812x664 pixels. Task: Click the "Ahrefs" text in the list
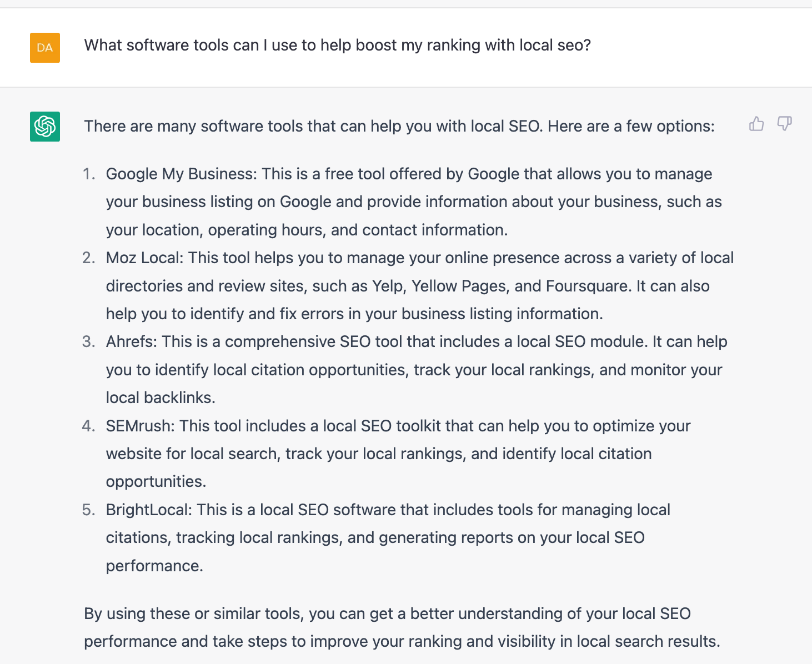coord(131,341)
